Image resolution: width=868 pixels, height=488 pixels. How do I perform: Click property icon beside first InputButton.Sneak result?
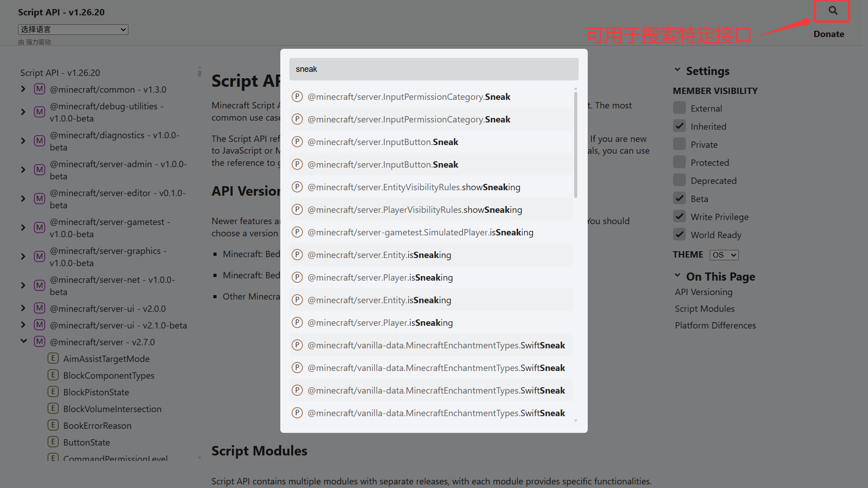point(297,141)
